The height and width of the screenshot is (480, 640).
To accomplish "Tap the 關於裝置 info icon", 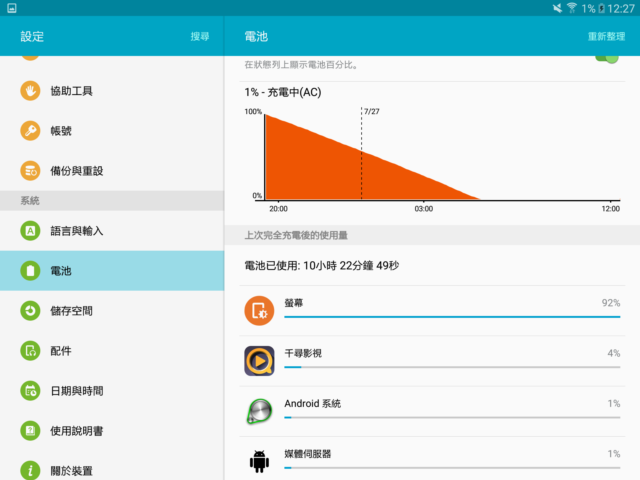I will tap(30, 470).
